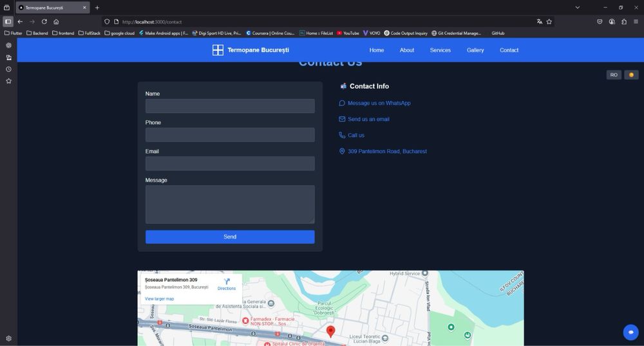Open a new browser tab
This screenshot has width=644, height=346.
(97, 7)
